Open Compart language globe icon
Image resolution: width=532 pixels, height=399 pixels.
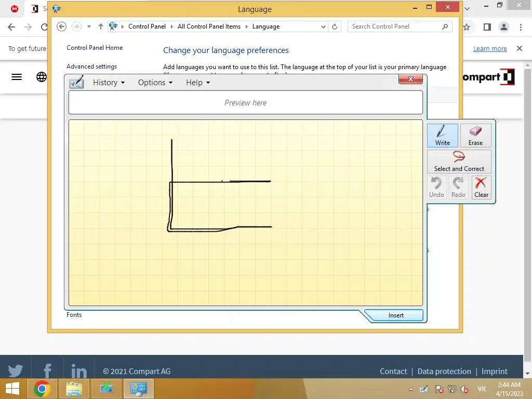pyautogui.click(x=42, y=77)
